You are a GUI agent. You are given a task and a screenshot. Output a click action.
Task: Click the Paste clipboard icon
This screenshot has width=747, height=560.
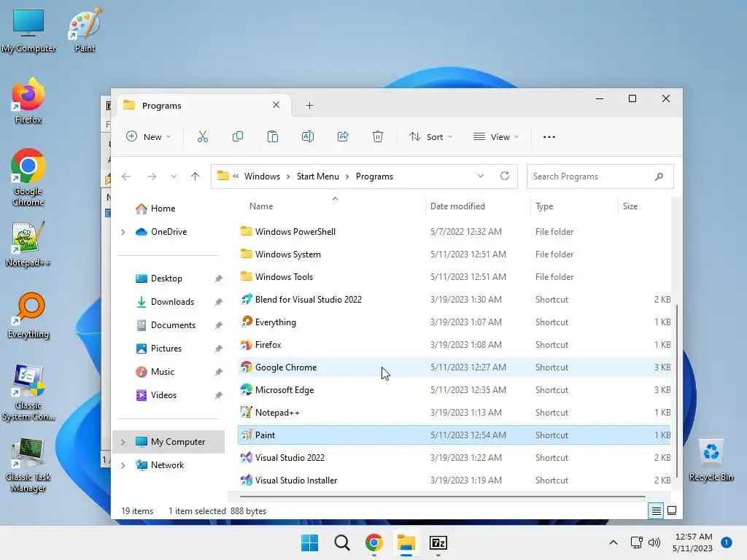273,136
